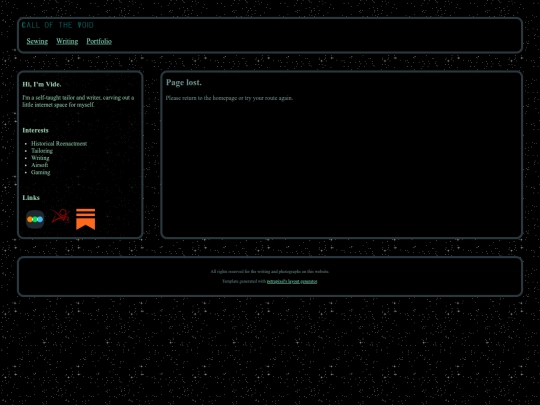Open the orange Substack bookmark icon
Viewport: 540px width, 405px height.
tap(85, 219)
